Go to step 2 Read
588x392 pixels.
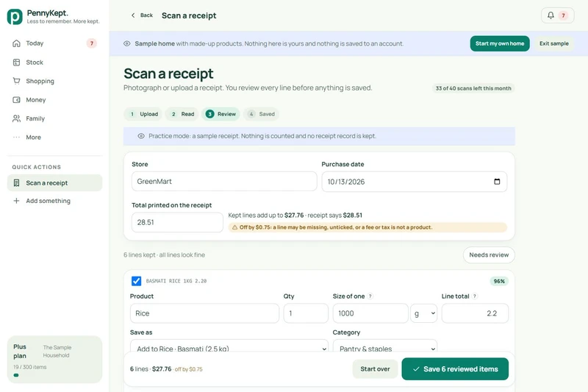click(182, 114)
